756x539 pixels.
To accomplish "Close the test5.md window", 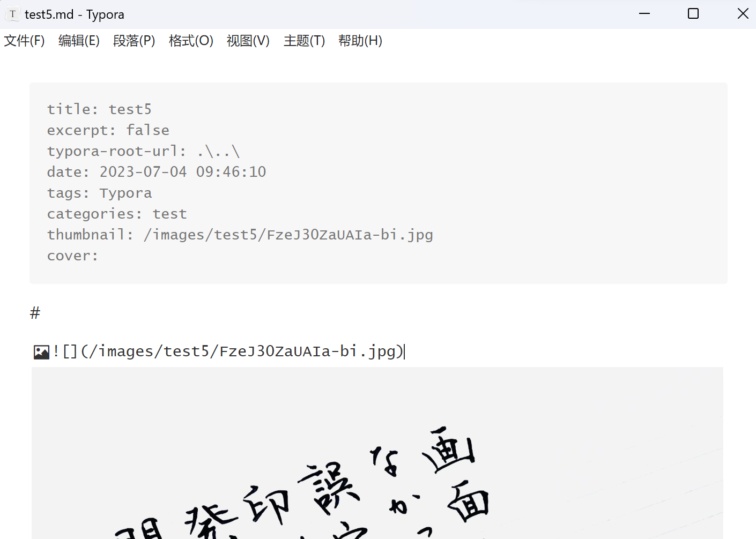I will coord(743,14).
